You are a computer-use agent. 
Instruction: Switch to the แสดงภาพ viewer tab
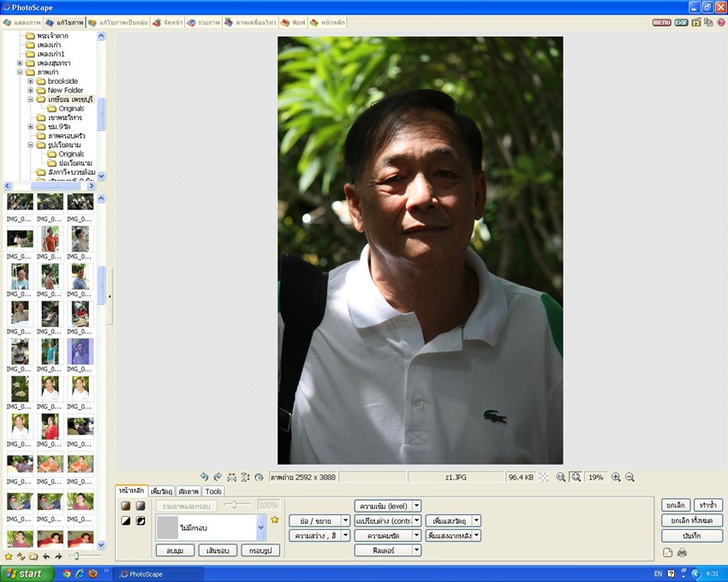point(21,22)
